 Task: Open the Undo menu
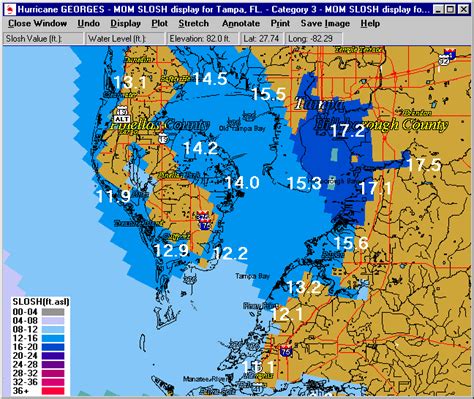click(x=88, y=23)
